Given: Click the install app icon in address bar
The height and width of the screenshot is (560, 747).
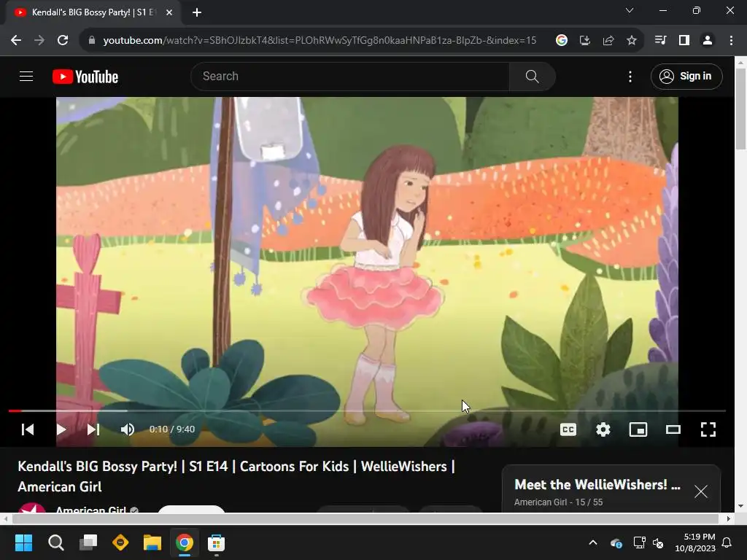Looking at the screenshot, I should [x=585, y=41].
